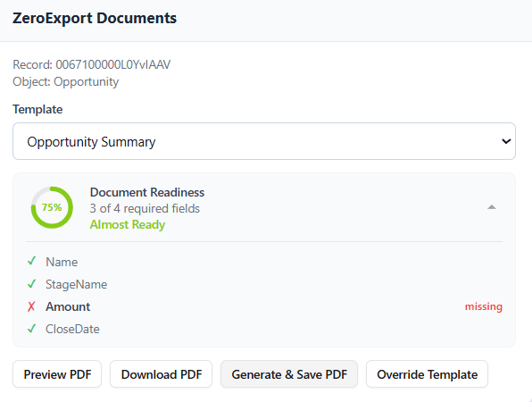Select the CloseDate field text
The image size is (532, 402).
tap(72, 329)
